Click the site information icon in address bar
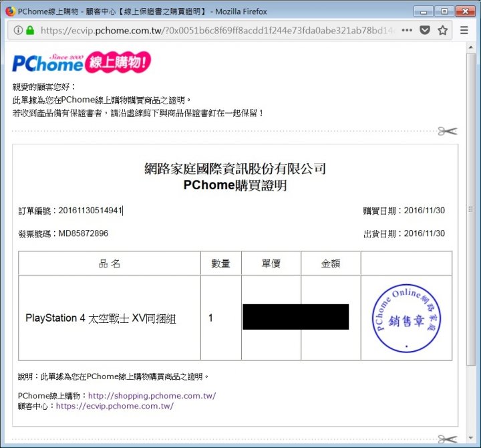481x448 pixels. point(18,30)
